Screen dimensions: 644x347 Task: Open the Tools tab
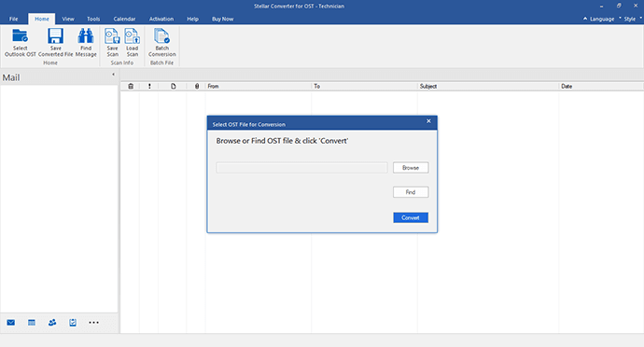tap(93, 19)
